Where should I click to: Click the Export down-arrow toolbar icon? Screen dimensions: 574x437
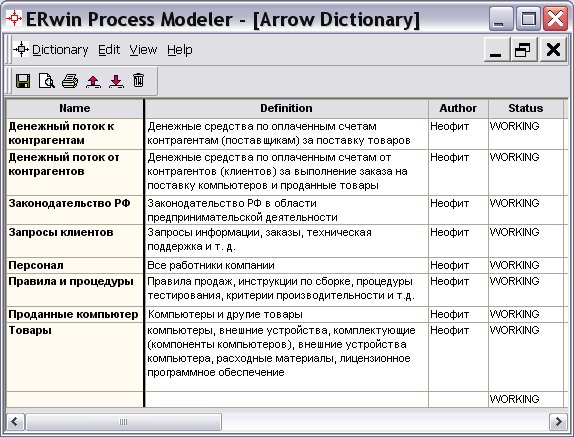(116, 81)
